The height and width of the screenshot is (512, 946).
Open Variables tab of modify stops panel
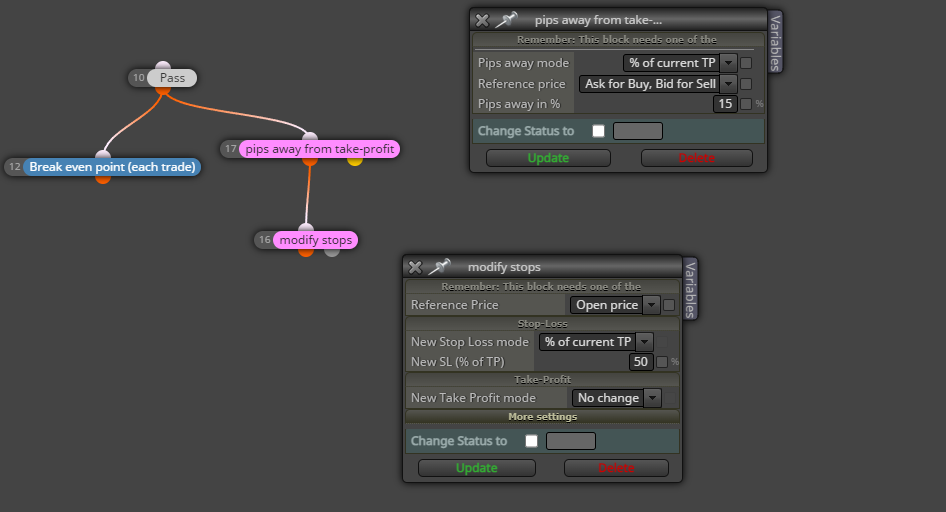tap(690, 289)
